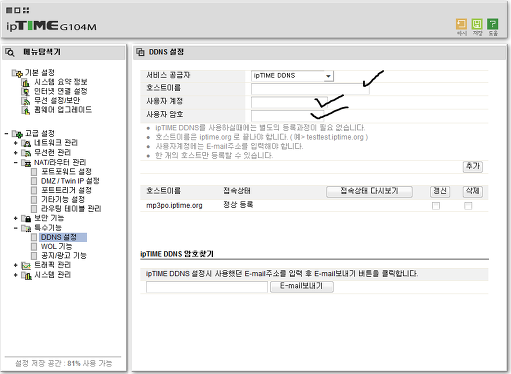Expand the 무선랜 관리 tree node
Viewport: 511px width, 374px height.
tap(15, 153)
